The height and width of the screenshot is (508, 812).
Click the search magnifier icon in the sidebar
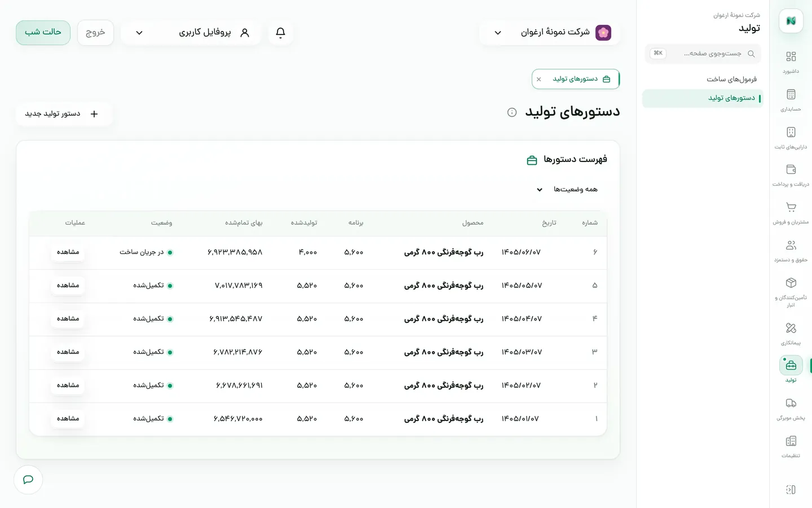(x=751, y=54)
